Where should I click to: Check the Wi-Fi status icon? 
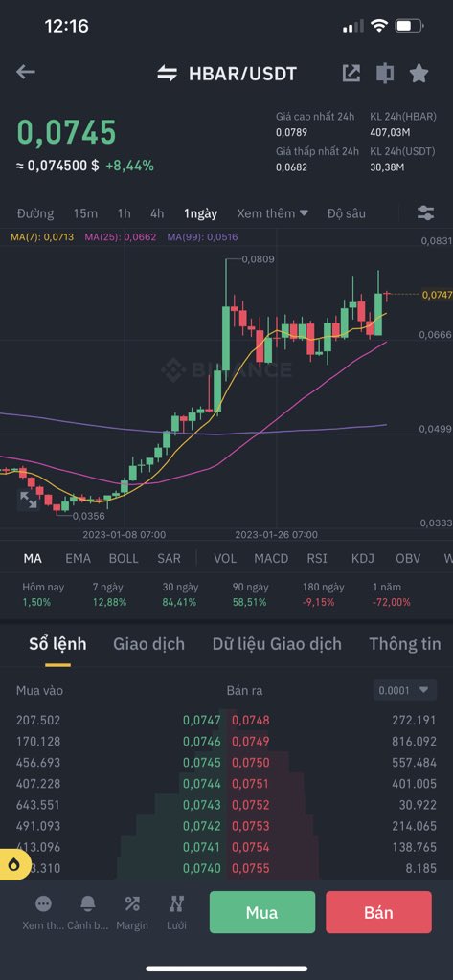[x=379, y=26]
